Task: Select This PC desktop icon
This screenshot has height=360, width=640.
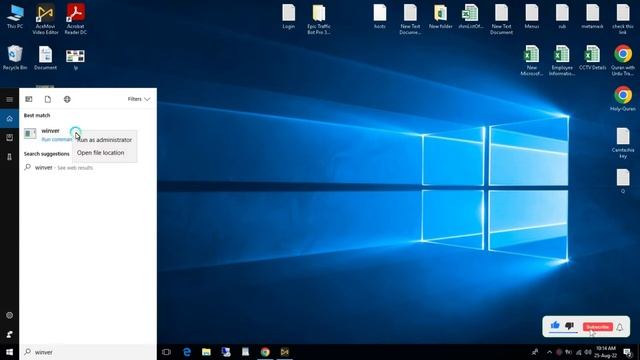Action: click(x=15, y=17)
